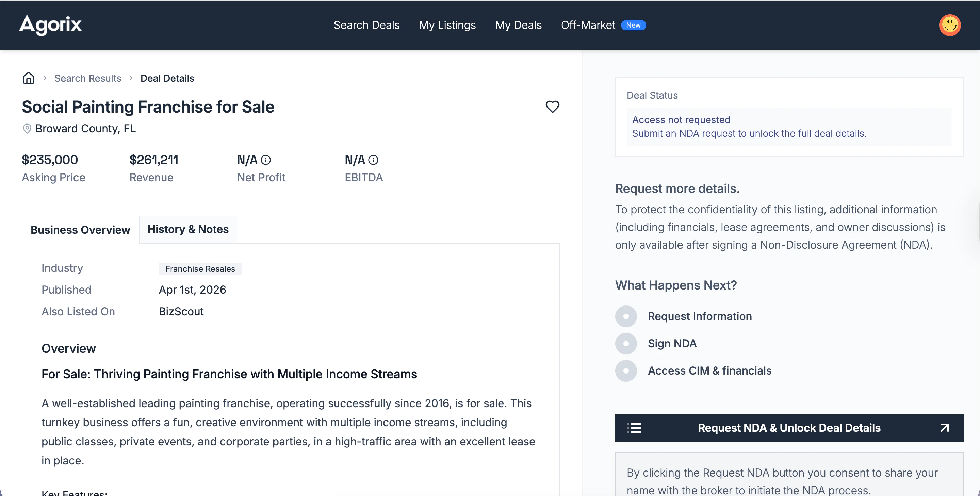Click Request NDA & Unlock Deal Details
The width and height of the screenshot is (980, 496).
(789, 428)
